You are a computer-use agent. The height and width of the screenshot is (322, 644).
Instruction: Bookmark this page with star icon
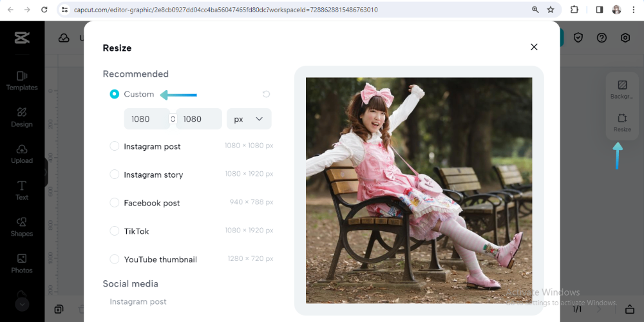pyautogui.click(x=551, y=10)
